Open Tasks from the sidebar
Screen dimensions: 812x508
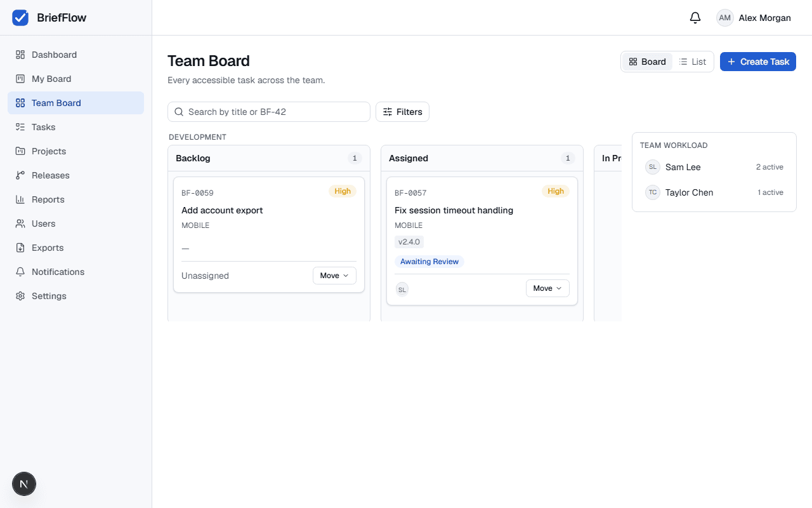[x=75, y=127]
